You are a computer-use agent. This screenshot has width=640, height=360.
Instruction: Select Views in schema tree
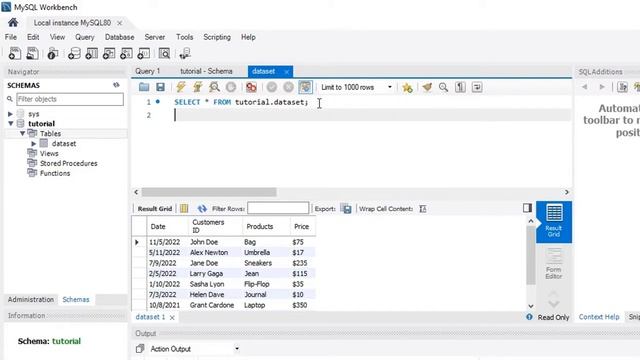[49, 153]
